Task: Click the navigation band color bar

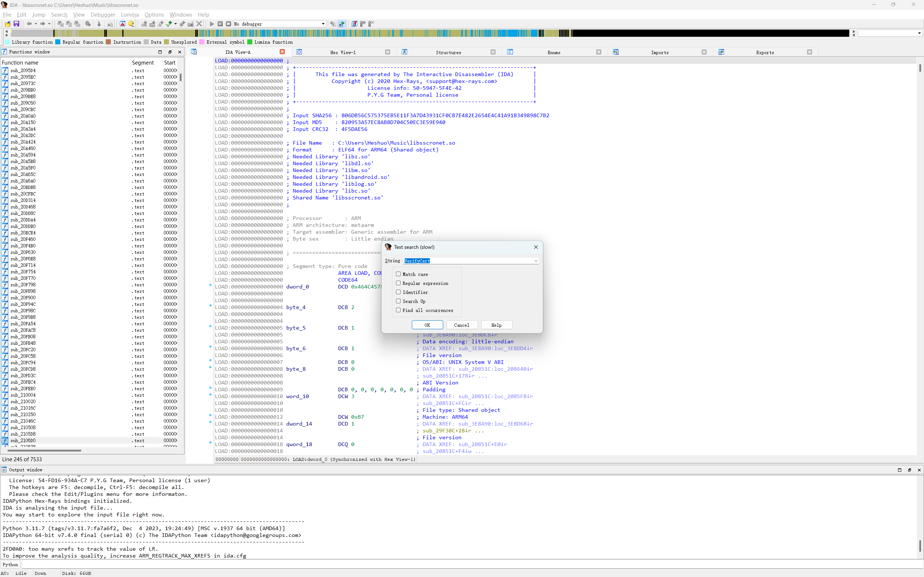Action: [x=382, y=33]
